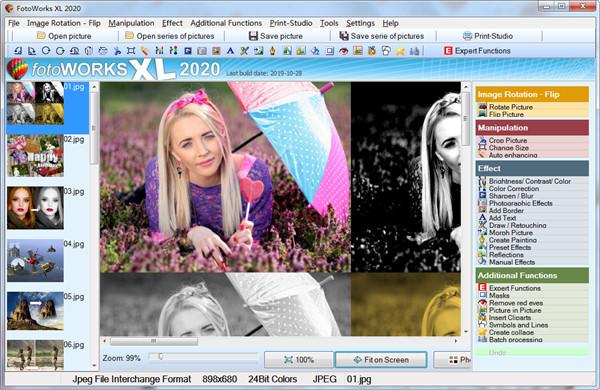
Task: Open the Effect menu
Action: (172, 23)
